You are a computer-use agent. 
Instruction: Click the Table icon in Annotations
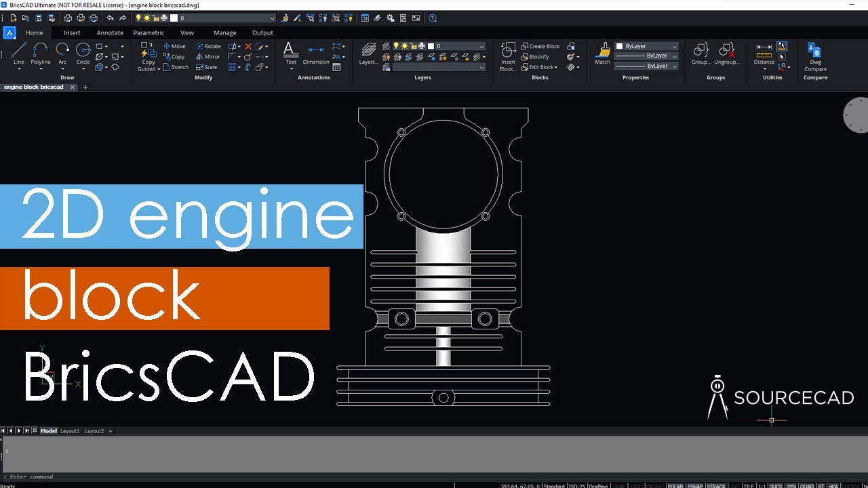pos(336,67)
